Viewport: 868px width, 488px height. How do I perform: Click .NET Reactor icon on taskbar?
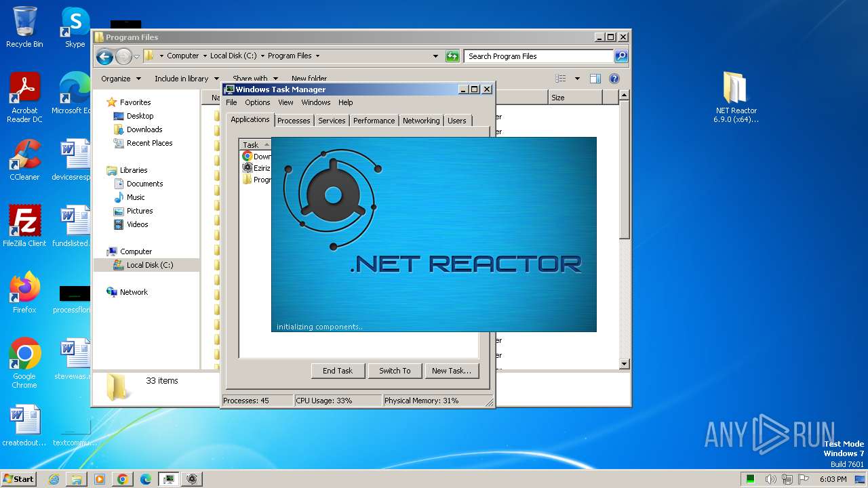pyautogui.click(x=192, y=479)
